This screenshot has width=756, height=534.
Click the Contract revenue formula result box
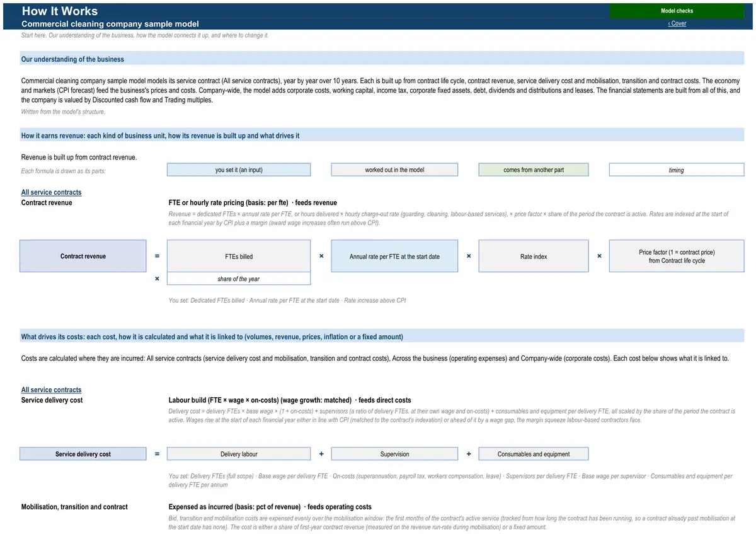click(x=83, y=256)
